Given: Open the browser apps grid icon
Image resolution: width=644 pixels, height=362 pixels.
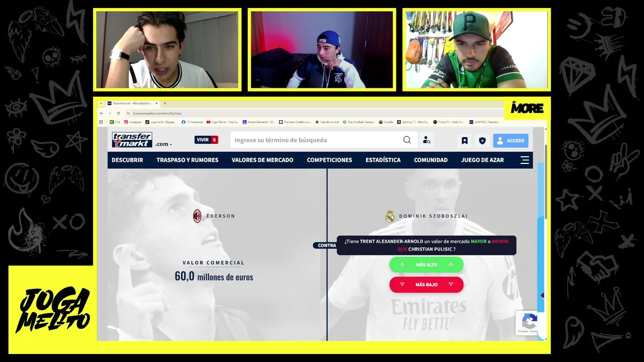Looking at the screenshot, I should pos(101,122).
